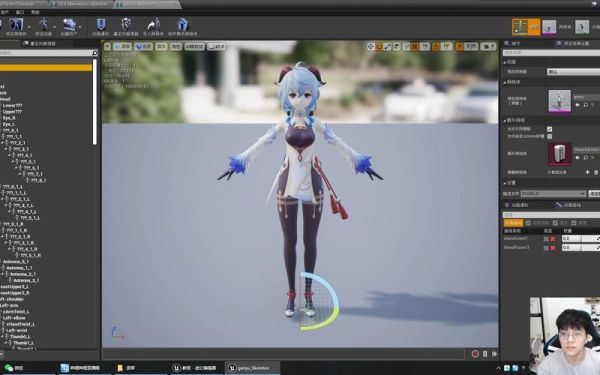Switch to Skeleton editor mode icon
This screenshot has width=600, height=375.
tap(520, 27)
